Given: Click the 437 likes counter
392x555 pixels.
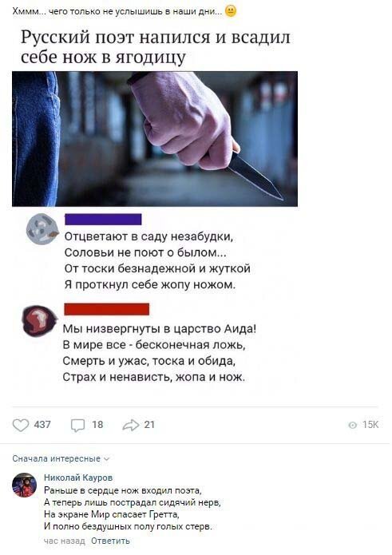Looking at the screenshot, I should tap(42, 424).
